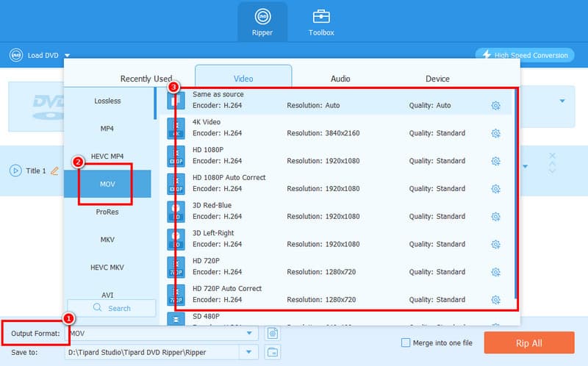Click gear icon for HD 1080P preset
588x366 pixels.
[495, 161]
